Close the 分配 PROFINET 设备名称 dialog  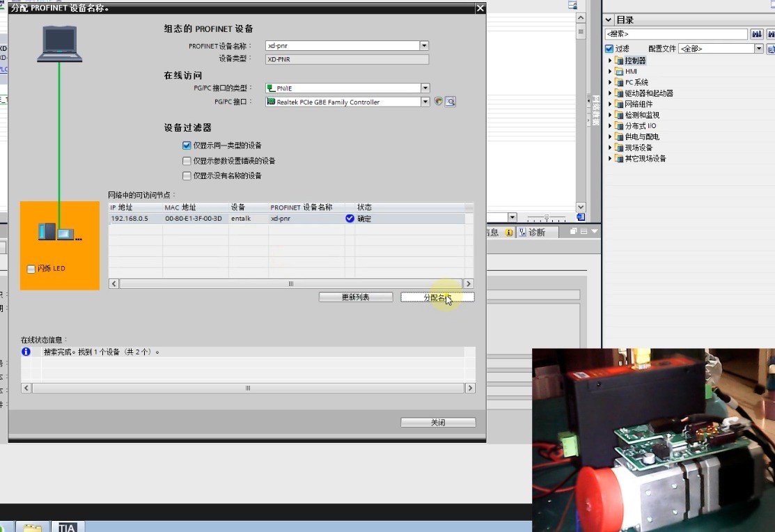pos(480,8)
